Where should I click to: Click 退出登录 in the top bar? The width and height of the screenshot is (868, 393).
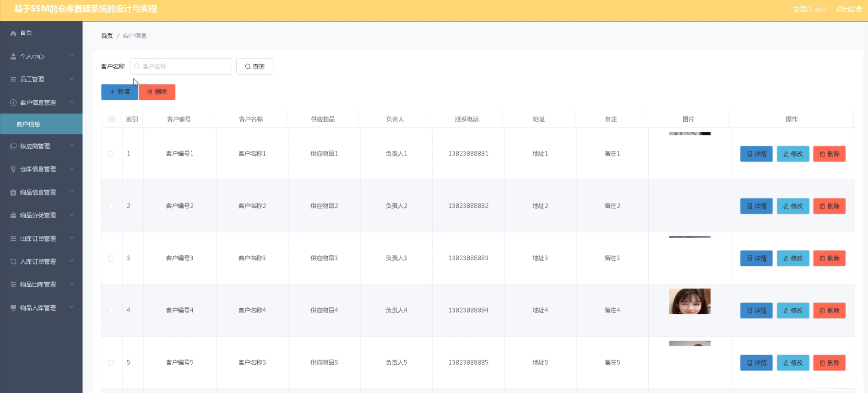pos(849,9)
